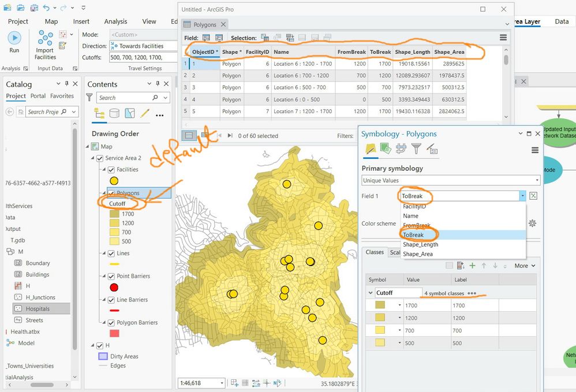576x392 pixels.
Task: Select Shape_Length from the field list
Action: coord(421,244)
